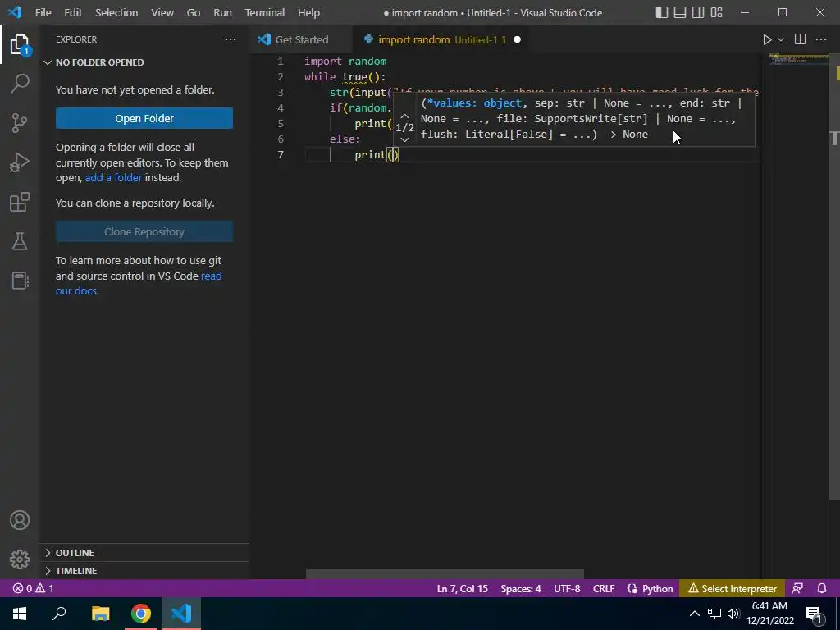This screenshot has width=840, height=630.
Task: Show hidden system tray icons
Action: pos(694,614)
